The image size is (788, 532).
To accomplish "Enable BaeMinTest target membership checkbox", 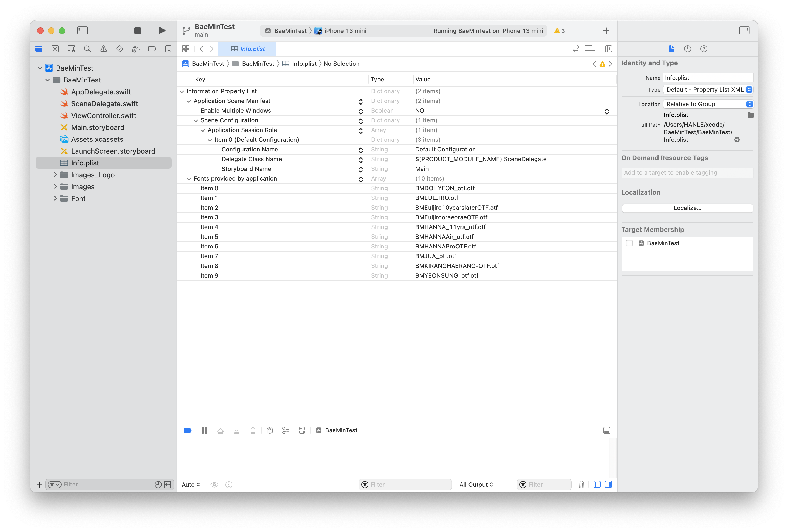I will [629, 243].
